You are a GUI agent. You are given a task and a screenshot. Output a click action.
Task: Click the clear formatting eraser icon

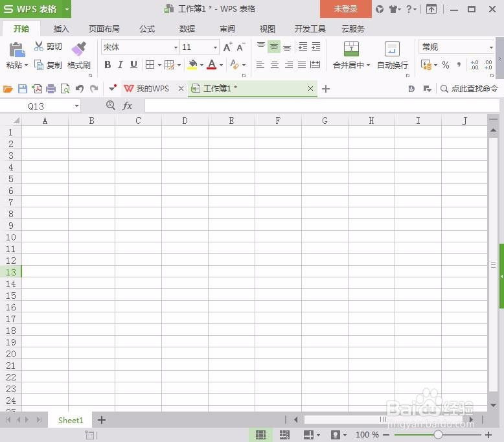click(x=235, y=65)
